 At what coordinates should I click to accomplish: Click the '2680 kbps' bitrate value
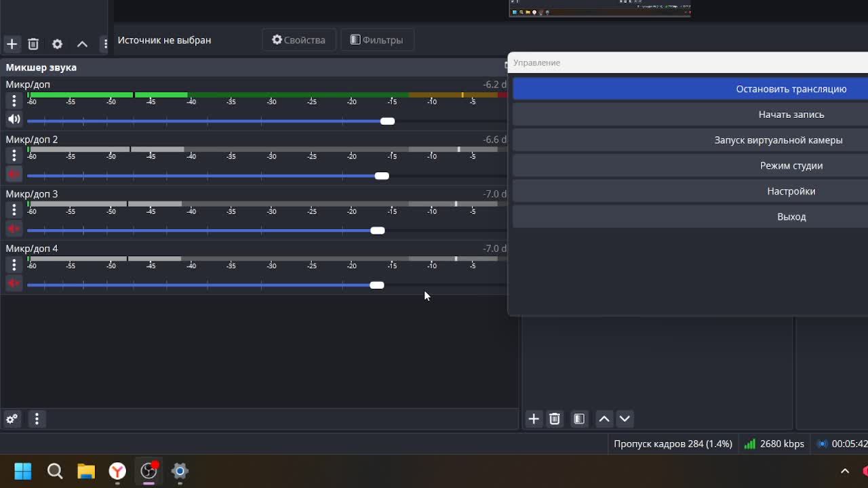782,444
